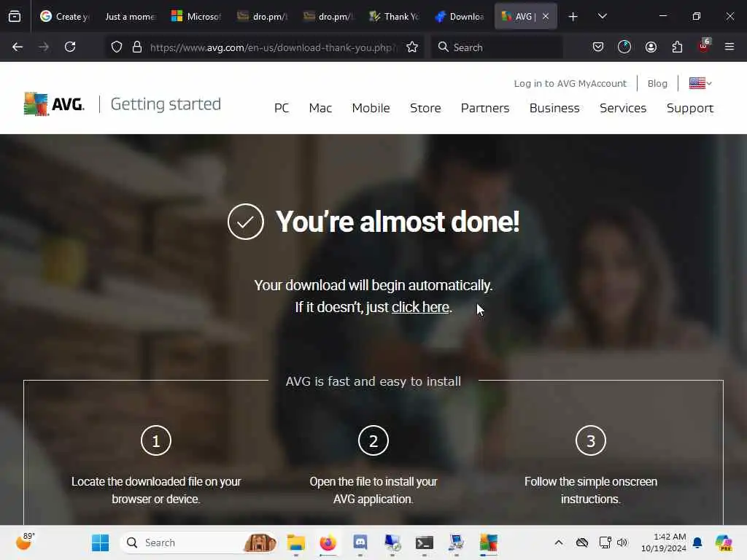
Task: Open the tracking protection shield icon
Action: pos(117,47)
